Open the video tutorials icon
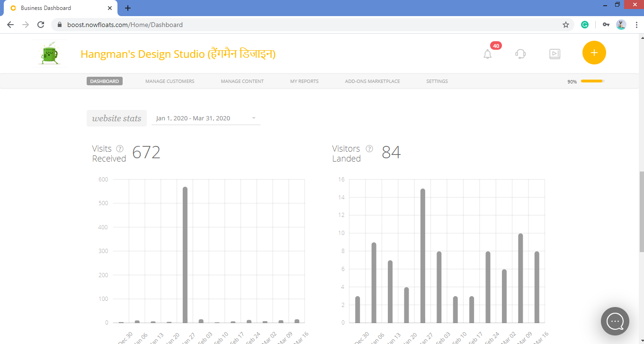This screenshot has width=644, height=344. pyautogui.click(x=555, y=54)
